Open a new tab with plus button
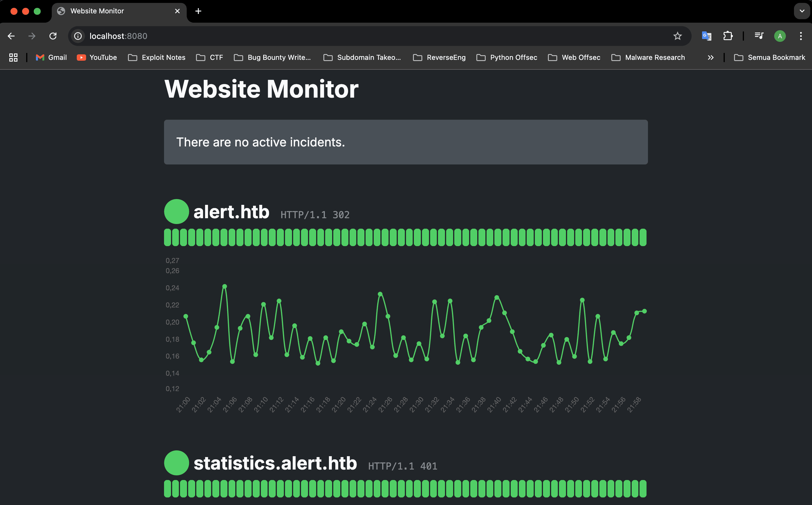The width and height of the screenshot is (812, 505). pyautogui.click(x=198, y=11)
